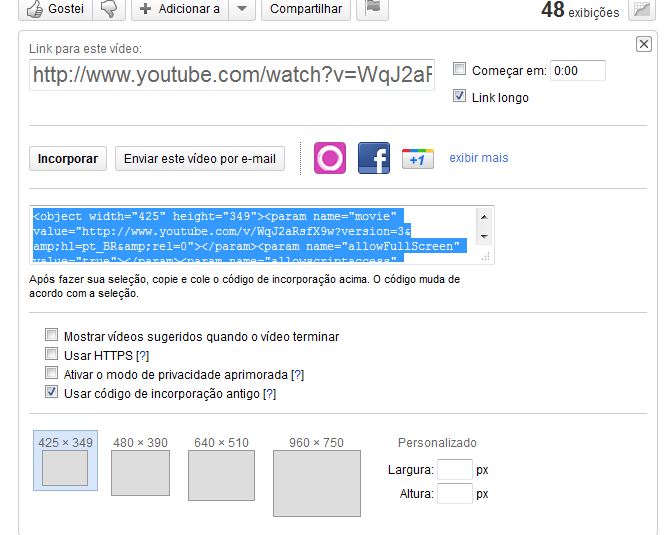Click the Link para este vídeo label
669x535 pixels.
click(85, 49)
